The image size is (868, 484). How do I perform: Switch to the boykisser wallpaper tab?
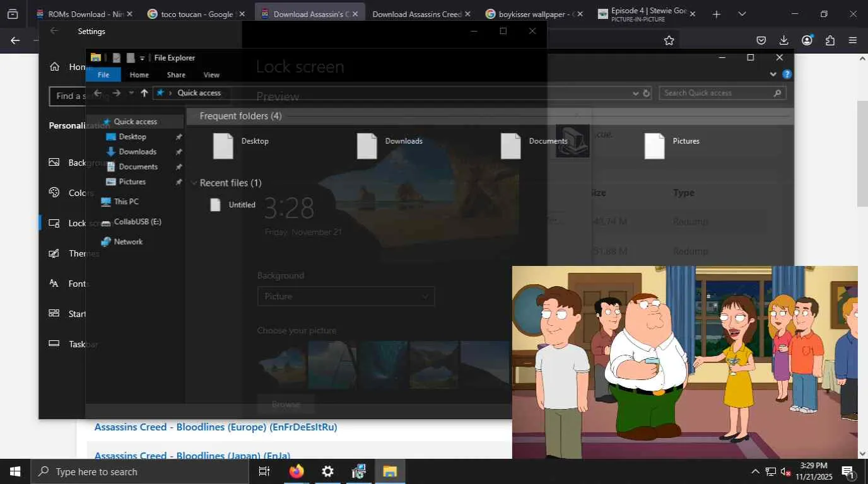(534, 14)
